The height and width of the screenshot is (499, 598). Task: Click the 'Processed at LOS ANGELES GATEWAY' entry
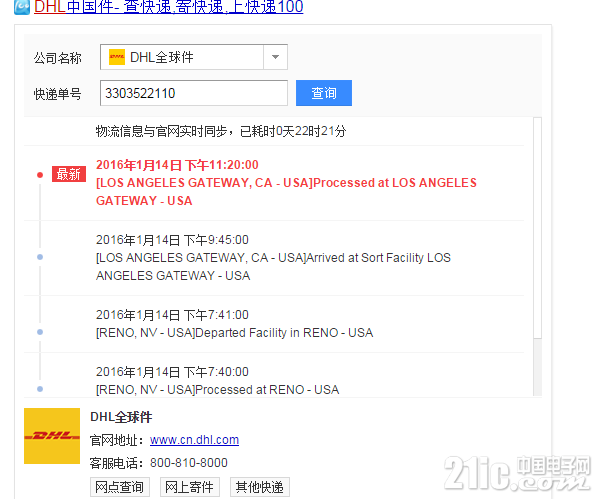point(286,192)
